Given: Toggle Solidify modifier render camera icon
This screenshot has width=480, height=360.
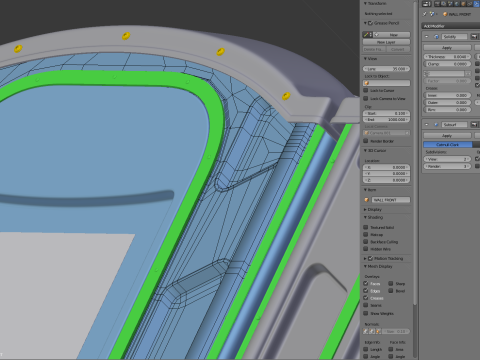Looking at the screenshot, I should pyautogui.click(x=474, y=37).
